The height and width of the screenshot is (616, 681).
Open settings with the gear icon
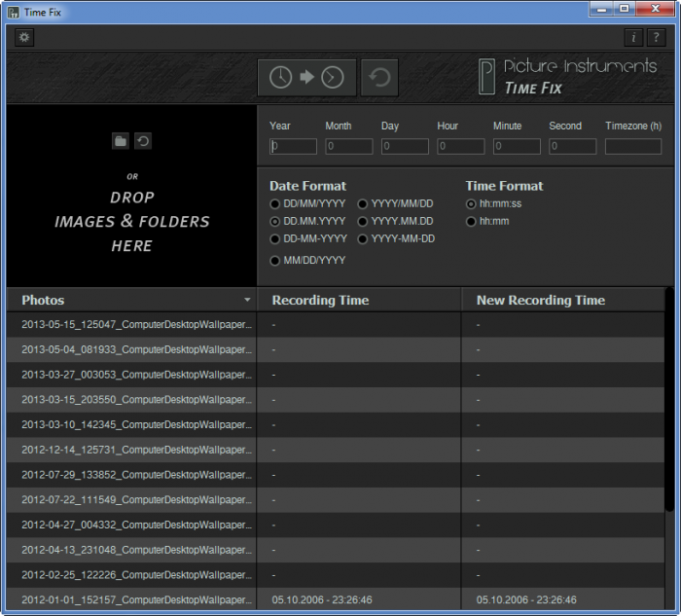24,38
